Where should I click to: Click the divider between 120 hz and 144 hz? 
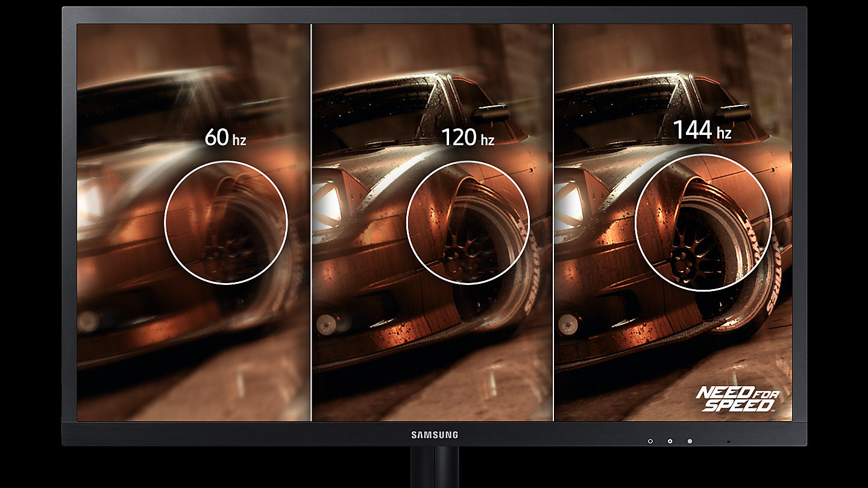point(553,223)
